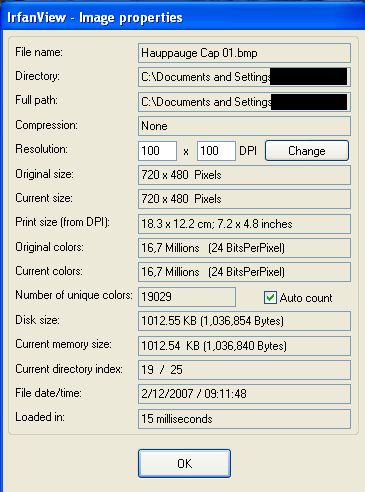
Task: Click the File name field
Action: 244,53
